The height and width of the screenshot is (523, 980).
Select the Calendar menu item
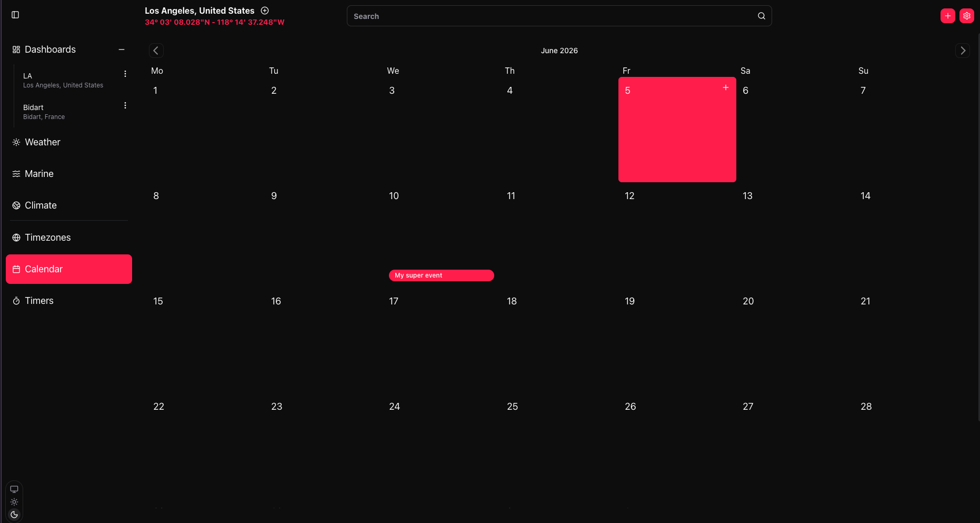click(69, 269)
